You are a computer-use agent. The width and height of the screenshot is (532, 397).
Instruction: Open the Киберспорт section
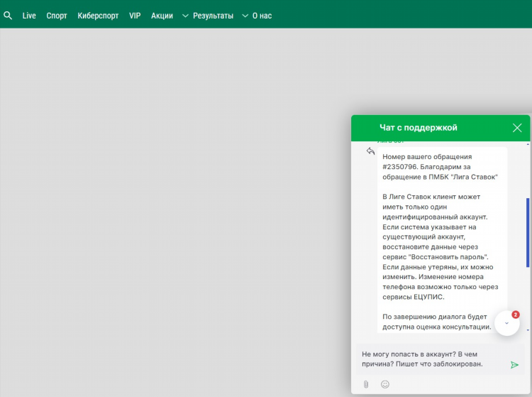pyautogui.click(x=98, y=16)
